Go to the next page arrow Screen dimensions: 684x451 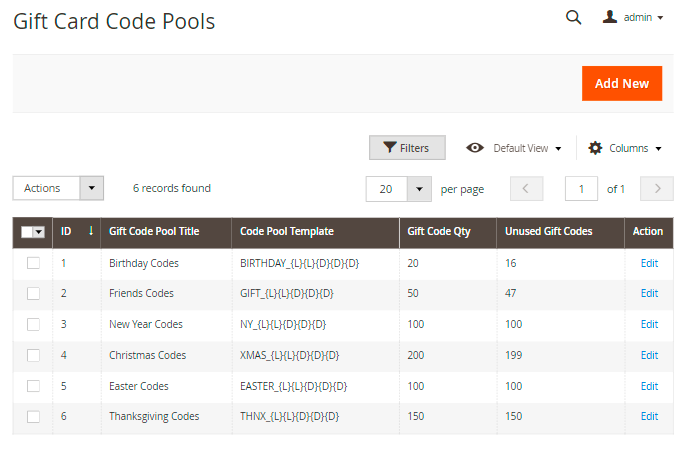coord(656,189)
